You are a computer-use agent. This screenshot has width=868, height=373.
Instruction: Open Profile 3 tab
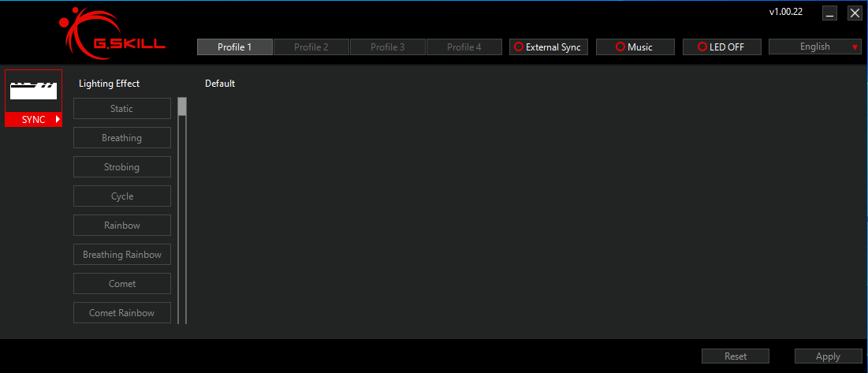388,47
